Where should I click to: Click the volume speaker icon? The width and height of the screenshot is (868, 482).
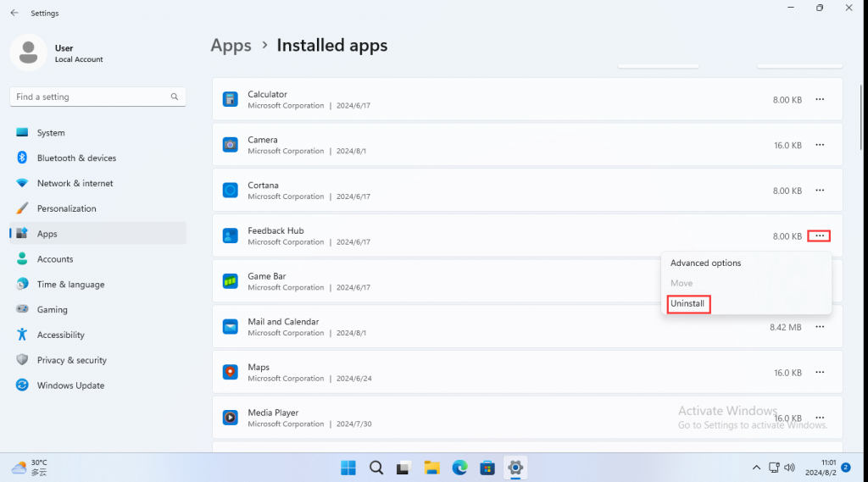790,468
